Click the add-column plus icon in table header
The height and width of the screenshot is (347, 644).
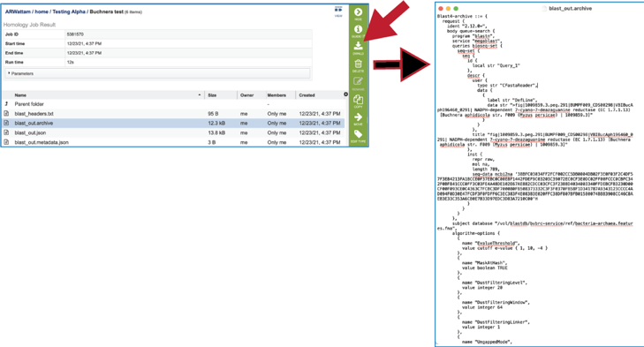click(x=345, y=94)
